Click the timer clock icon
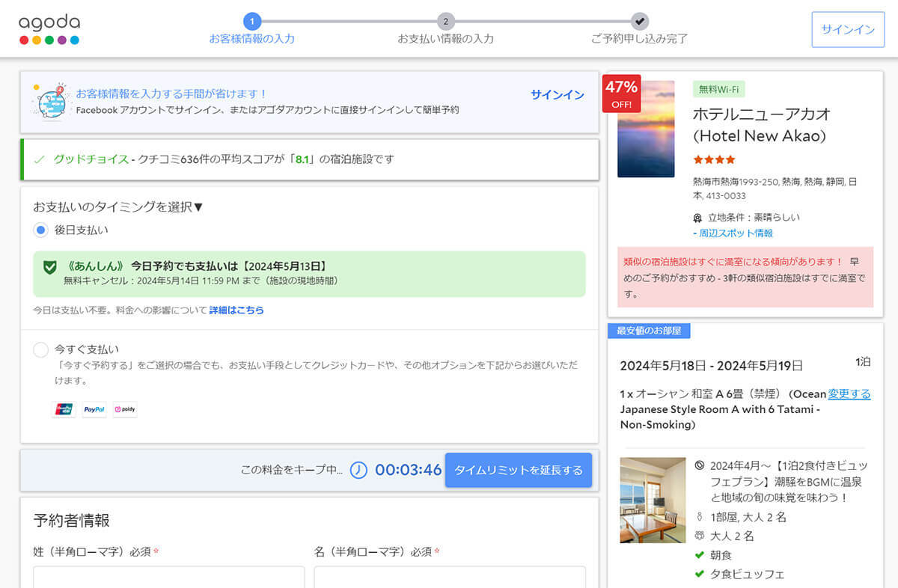 coord(358,470)
